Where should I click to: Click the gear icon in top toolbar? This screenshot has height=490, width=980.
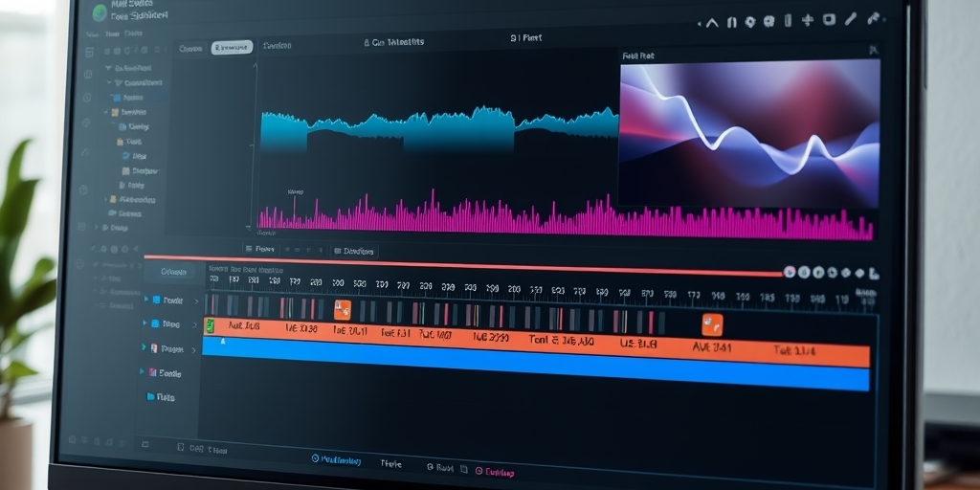coord(750,22)
